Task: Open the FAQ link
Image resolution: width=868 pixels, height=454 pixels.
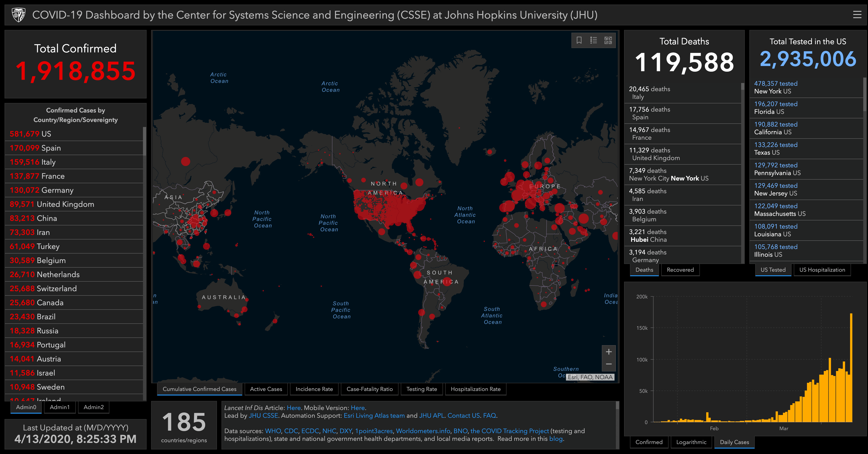Action: pyautogui.click(x=489, y=416)
